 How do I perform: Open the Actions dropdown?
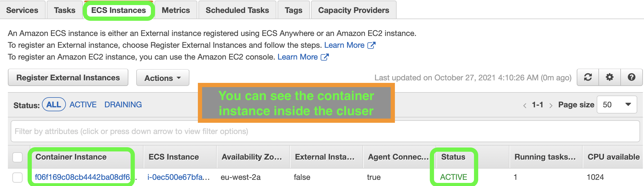click(162, 78)
